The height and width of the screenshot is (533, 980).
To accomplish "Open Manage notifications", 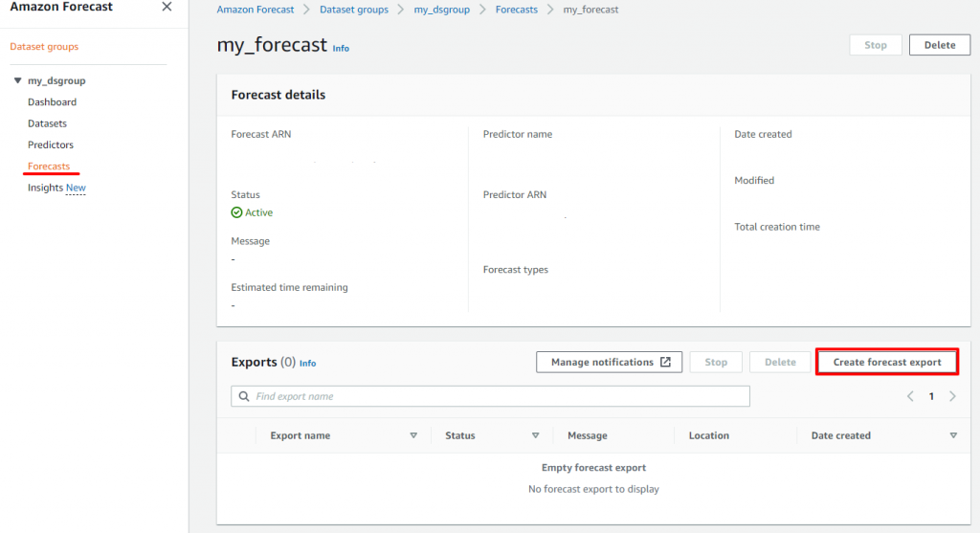I will (609, 362).
